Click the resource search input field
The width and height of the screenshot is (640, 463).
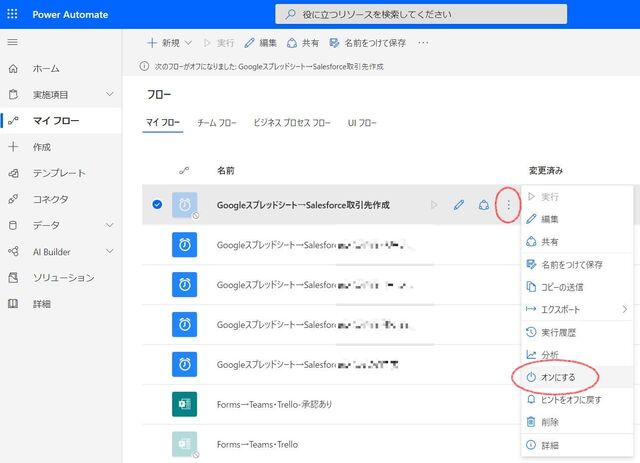[x=421, y=14]
